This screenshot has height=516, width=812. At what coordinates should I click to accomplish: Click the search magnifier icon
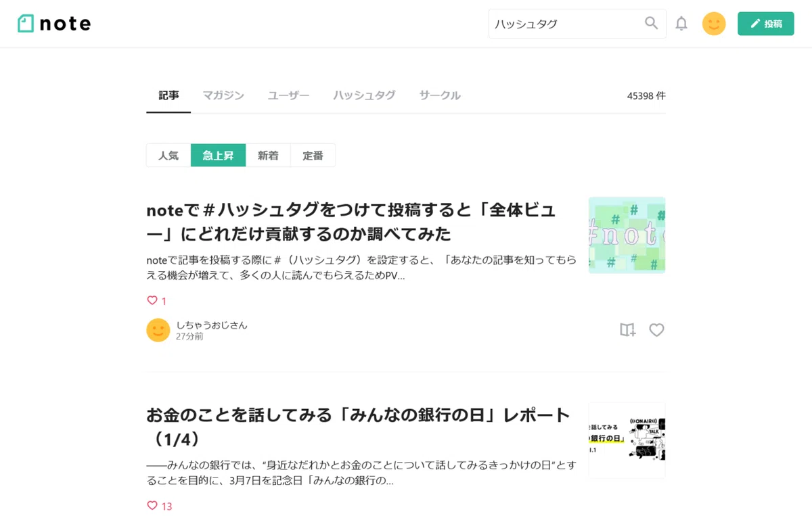[651, 24]
